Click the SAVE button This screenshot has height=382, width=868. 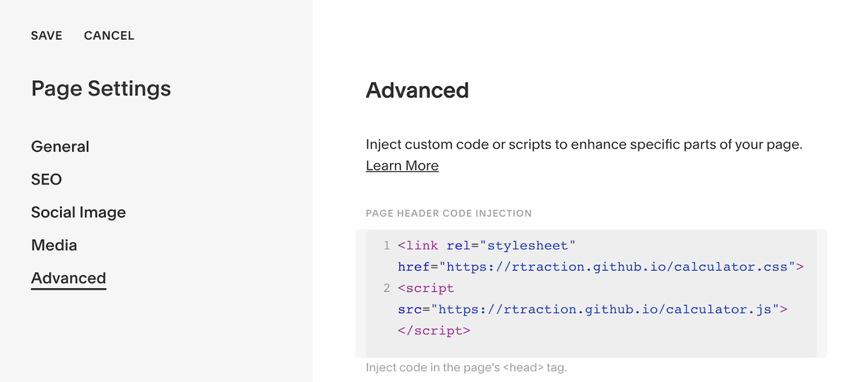[x=46, y=36]
